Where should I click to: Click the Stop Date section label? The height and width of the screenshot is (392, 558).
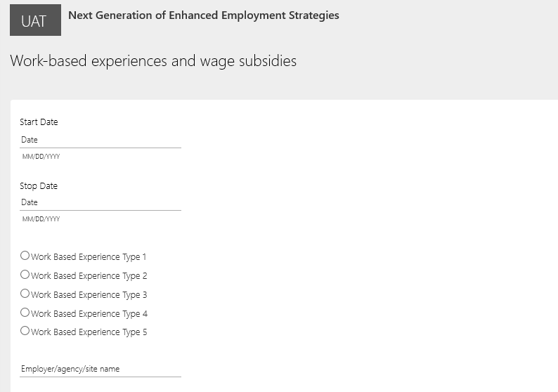point(39,186)
